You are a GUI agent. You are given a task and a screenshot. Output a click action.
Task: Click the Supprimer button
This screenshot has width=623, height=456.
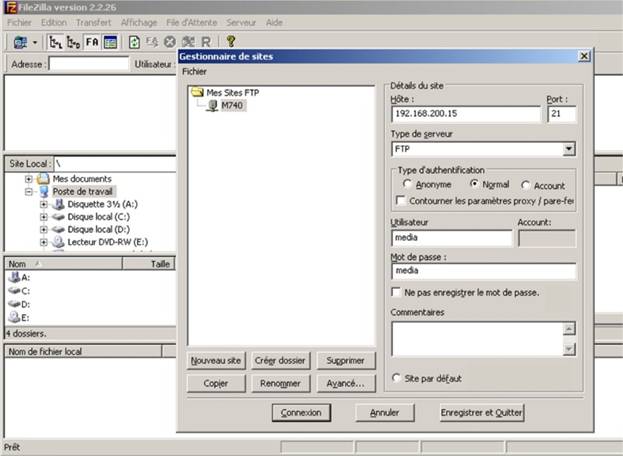click(x=346, y=361)
